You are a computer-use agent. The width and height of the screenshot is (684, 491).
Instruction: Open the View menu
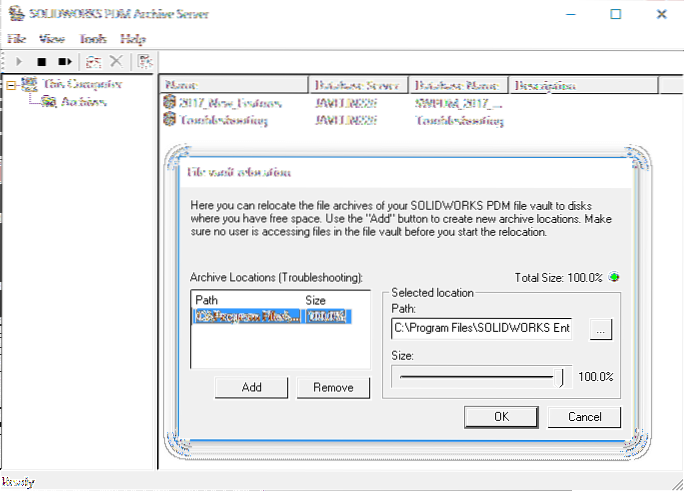[52, 39]
